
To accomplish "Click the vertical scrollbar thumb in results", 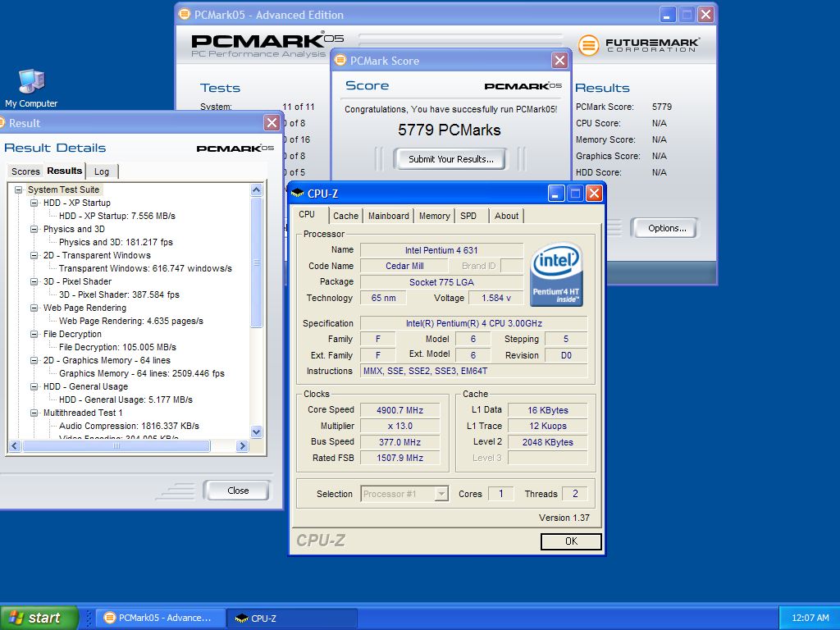I will (x=256, y=262).
